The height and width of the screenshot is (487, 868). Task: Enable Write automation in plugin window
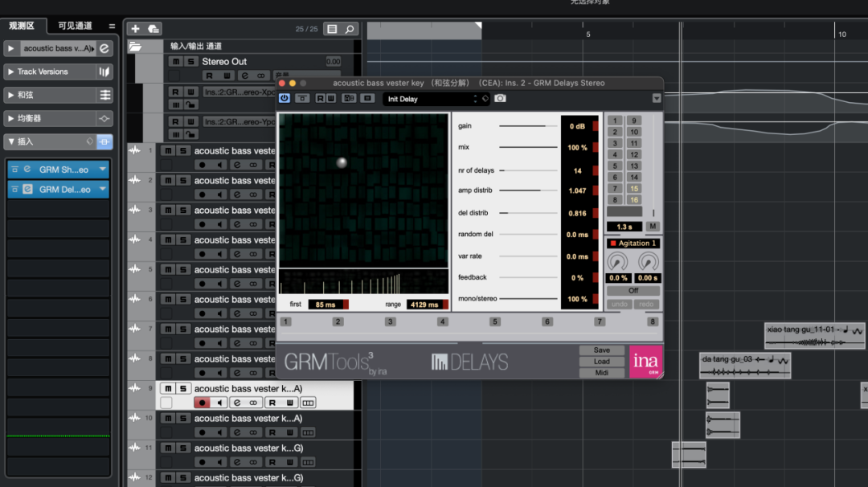tap(331, 98)
